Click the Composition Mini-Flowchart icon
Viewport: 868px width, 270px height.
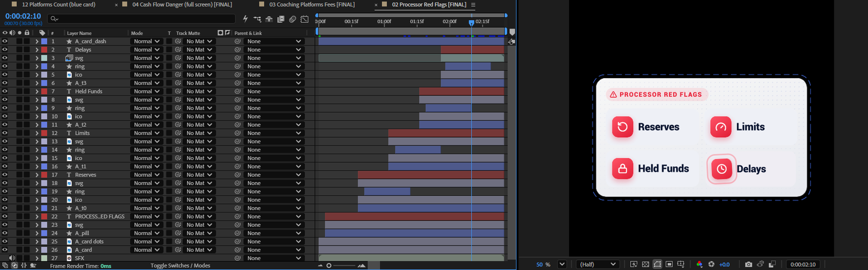[257, 19]
